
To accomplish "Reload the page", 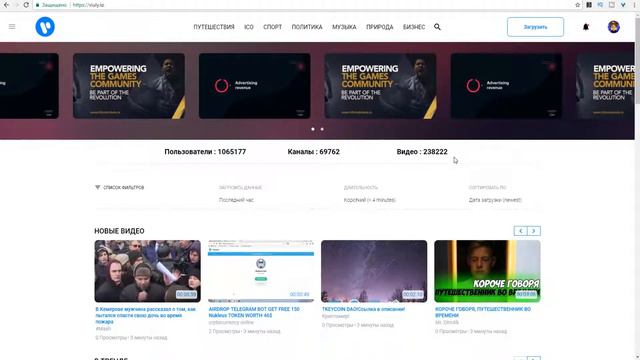I will point(26,5).
